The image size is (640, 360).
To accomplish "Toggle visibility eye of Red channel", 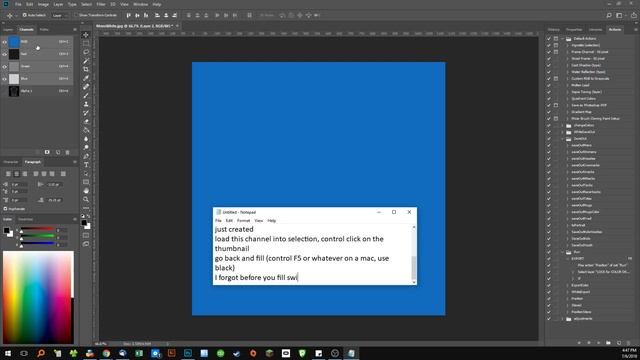I will pos(4,54).
